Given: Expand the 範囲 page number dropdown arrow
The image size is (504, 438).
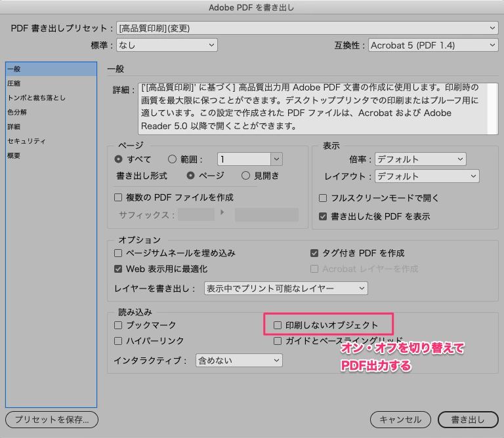Looking at the screenshot, I should (x=276, y=159).
